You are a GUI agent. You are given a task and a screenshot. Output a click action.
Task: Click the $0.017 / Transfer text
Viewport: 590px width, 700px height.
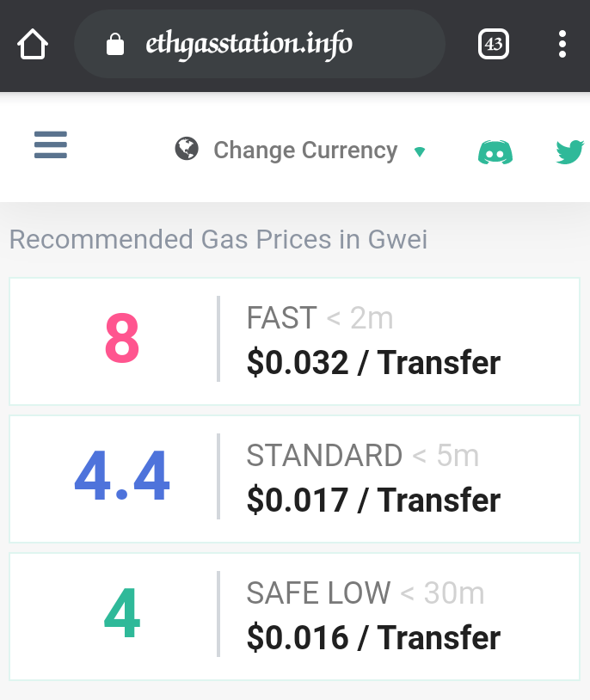pyautogui.click(x=373, y=500)
